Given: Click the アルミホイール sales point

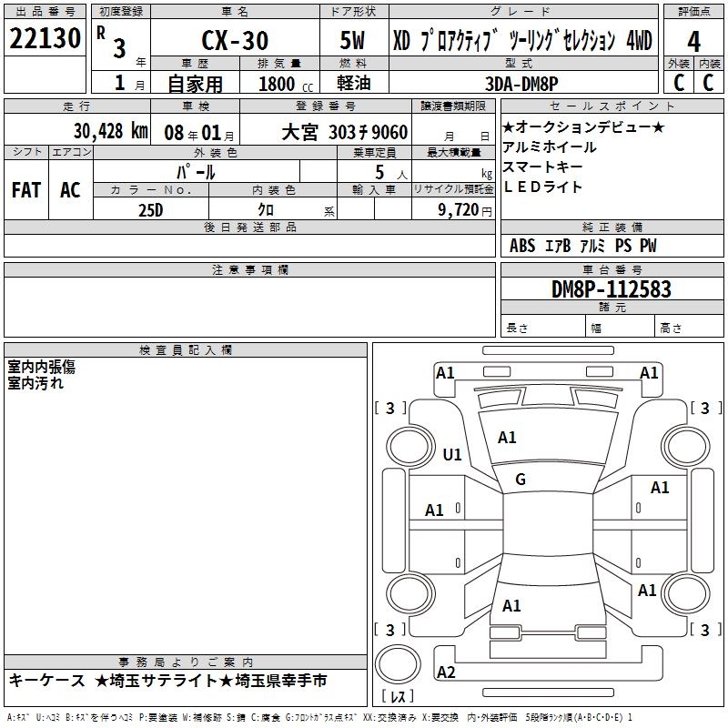Looking at the screenshot, I should click(550, 147).
